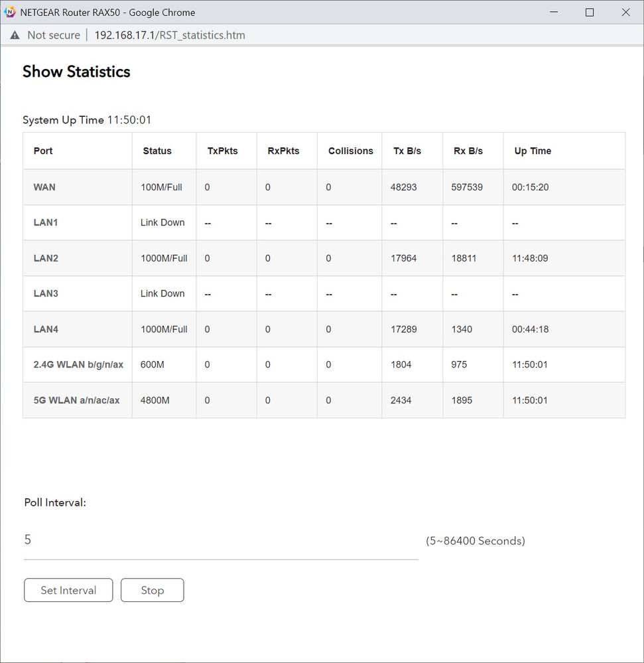
Task: Click the 2.4G WLAN b/g/n/ax row label
Action: (x=78, y=364)
